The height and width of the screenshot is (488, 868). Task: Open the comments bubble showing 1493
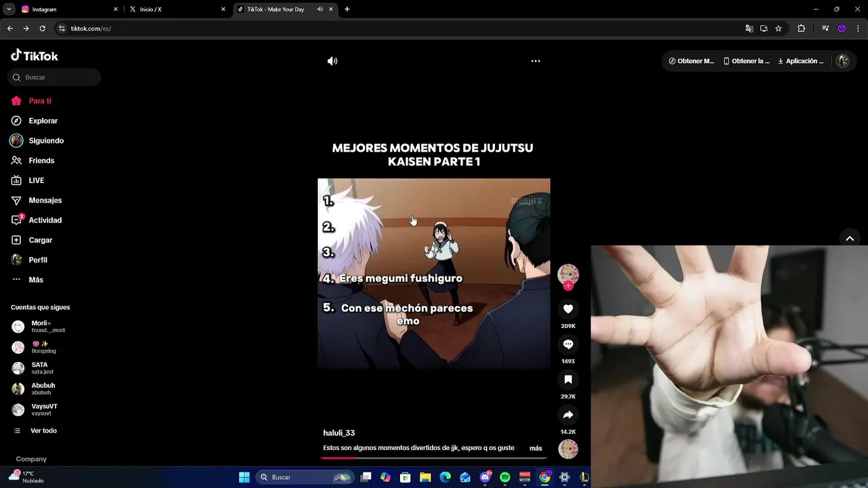click(x=568, y=344)
